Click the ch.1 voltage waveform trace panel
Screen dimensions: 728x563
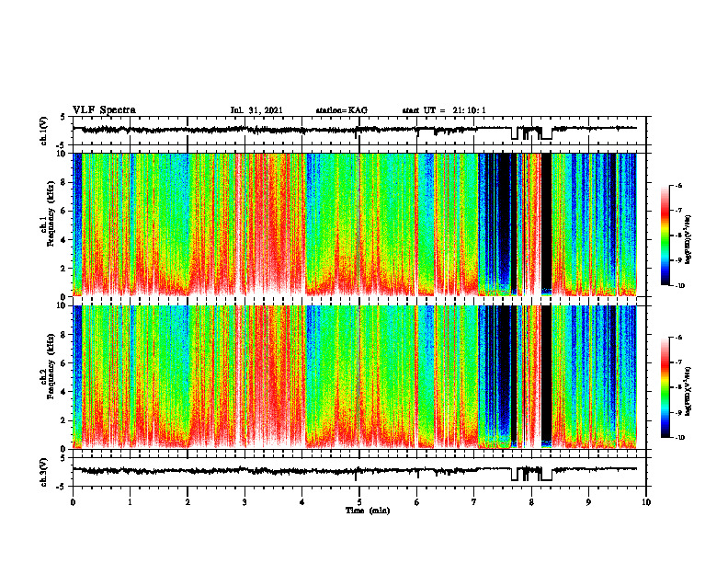(x=359, y=131)
